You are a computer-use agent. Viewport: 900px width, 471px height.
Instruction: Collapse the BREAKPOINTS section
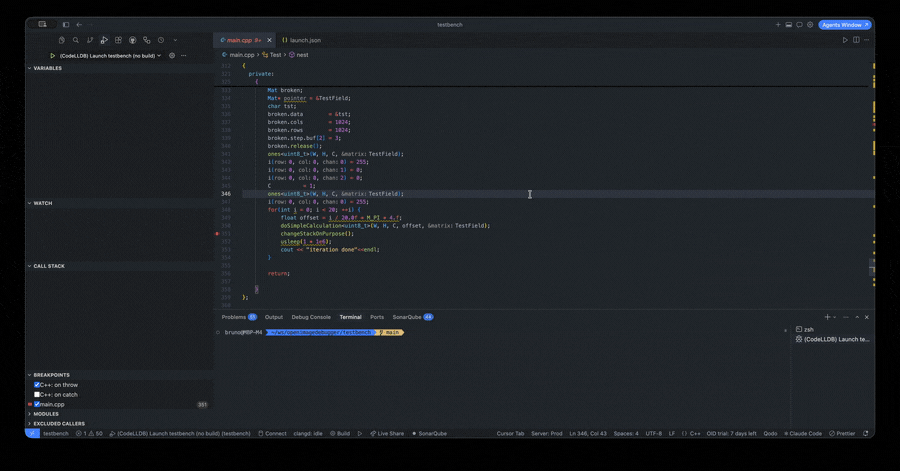[119, 375]
